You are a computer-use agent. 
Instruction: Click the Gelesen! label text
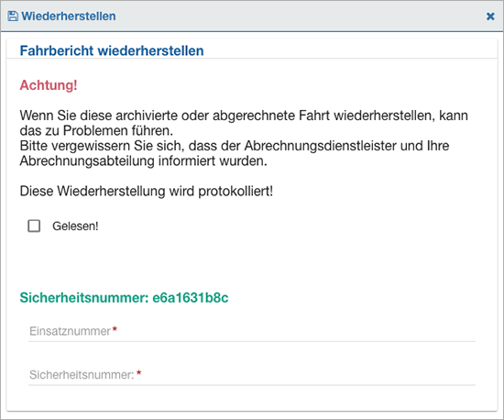click(75, 227)
